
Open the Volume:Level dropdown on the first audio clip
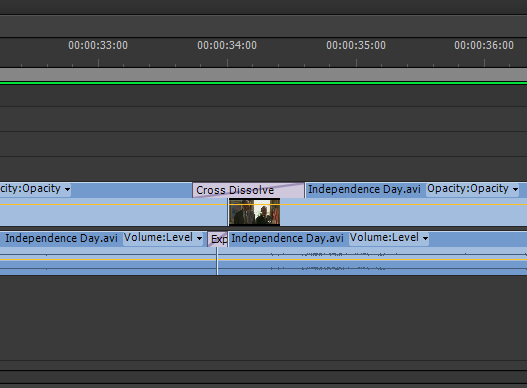tap(163, 238)
